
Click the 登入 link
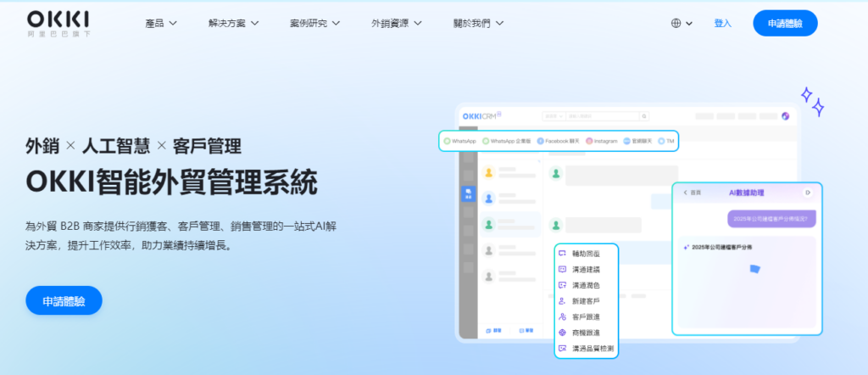click(722, 23)
